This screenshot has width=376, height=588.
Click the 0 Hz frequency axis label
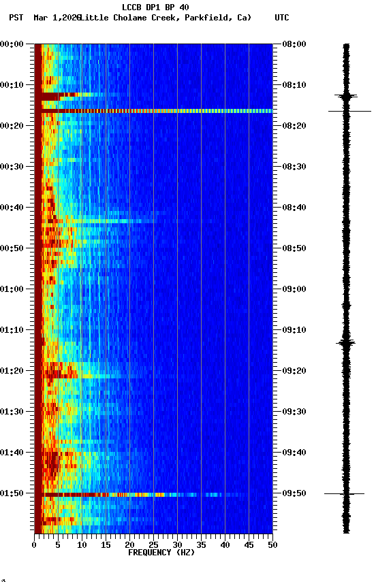[x=35, y=545]
